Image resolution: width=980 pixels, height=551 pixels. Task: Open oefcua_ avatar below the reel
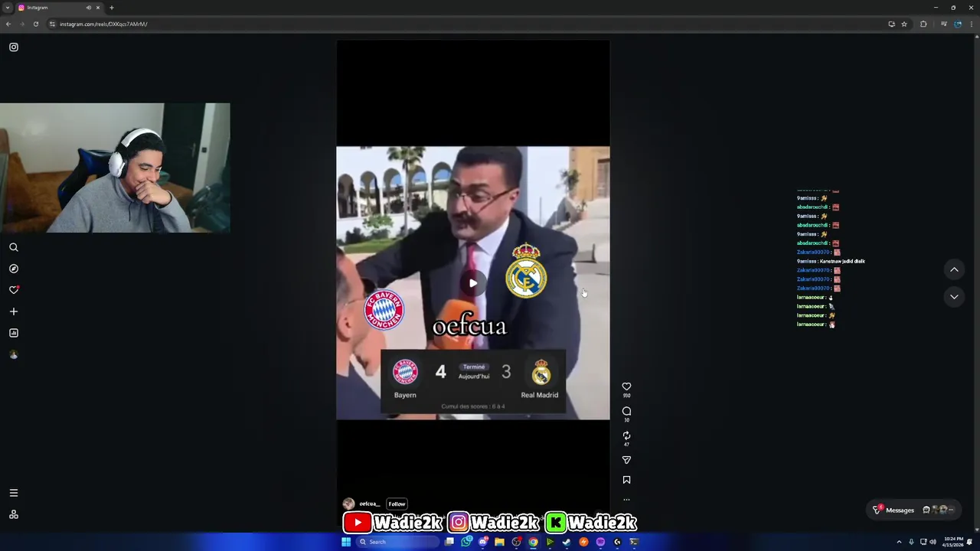click(x=348, y=504)
